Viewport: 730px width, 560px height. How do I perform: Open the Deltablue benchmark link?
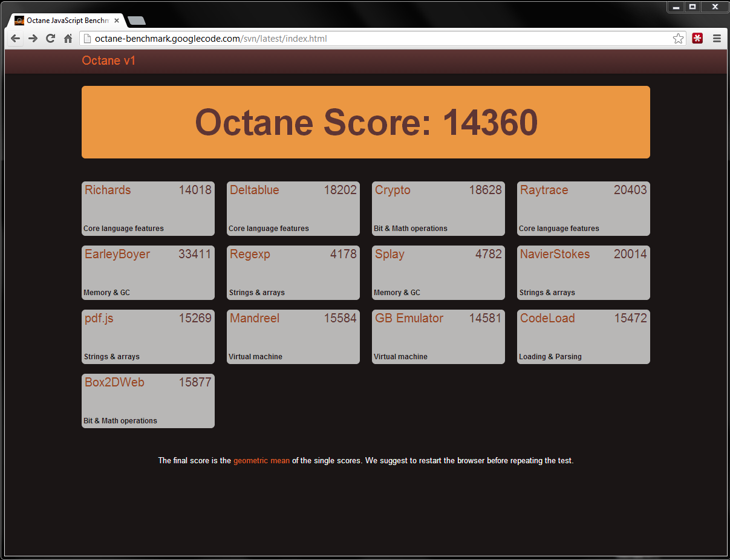coord(254,190)
